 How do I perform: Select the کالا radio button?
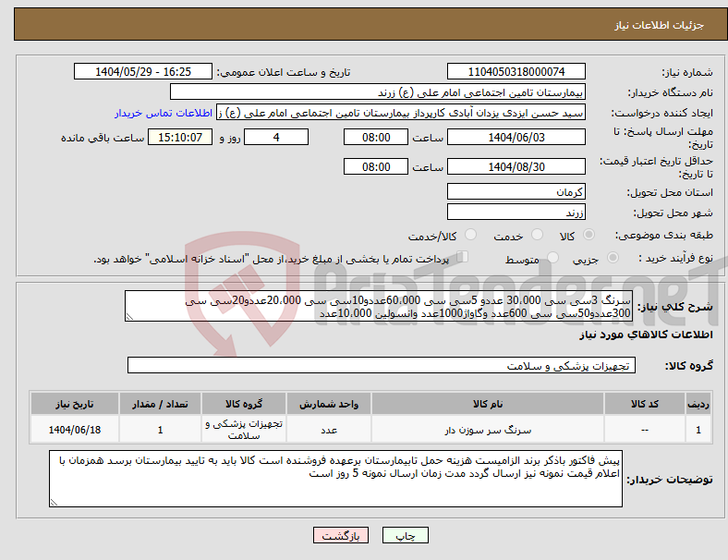(588, 235)
